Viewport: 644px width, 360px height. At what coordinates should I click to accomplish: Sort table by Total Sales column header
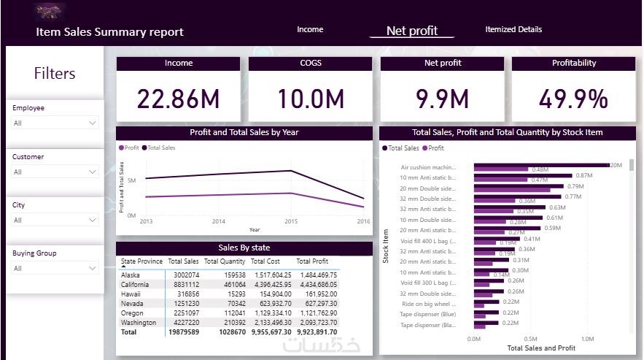[x=183, y=261]
